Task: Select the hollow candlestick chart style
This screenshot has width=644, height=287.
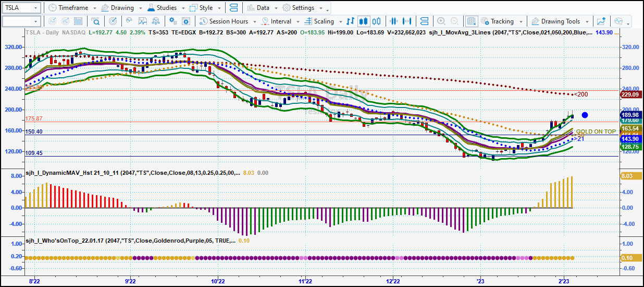Action: (376, 21)
